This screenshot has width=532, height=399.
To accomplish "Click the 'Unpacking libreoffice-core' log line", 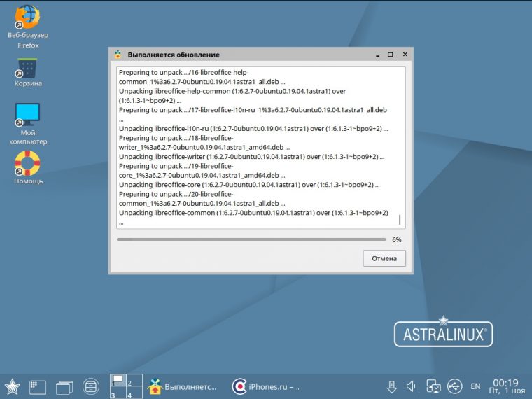I will click(x=249, y=185).
